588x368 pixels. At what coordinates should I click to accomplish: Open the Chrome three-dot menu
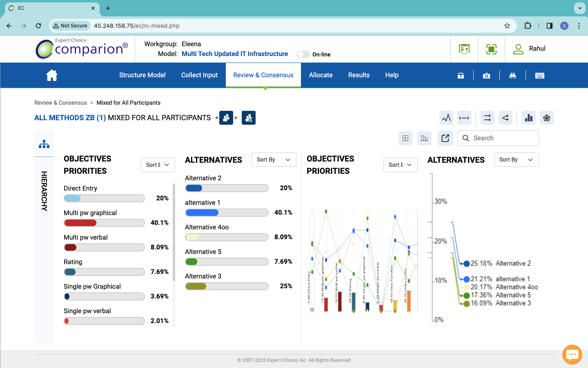[579, 26]
